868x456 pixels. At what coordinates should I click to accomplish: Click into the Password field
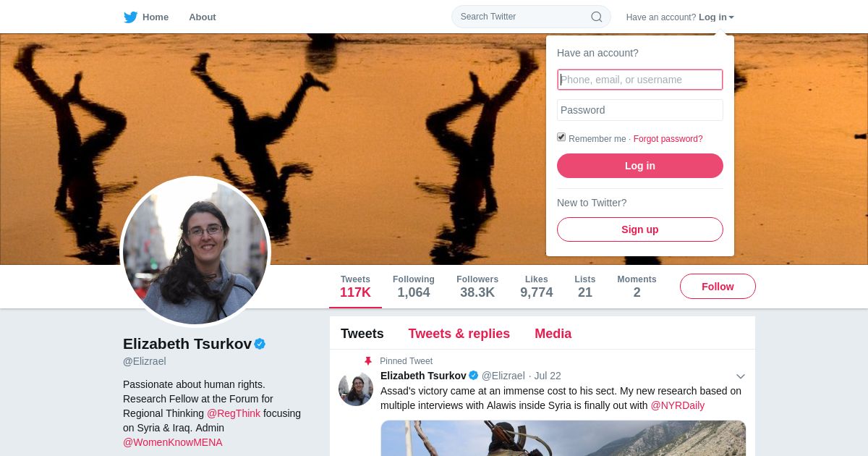640,110
